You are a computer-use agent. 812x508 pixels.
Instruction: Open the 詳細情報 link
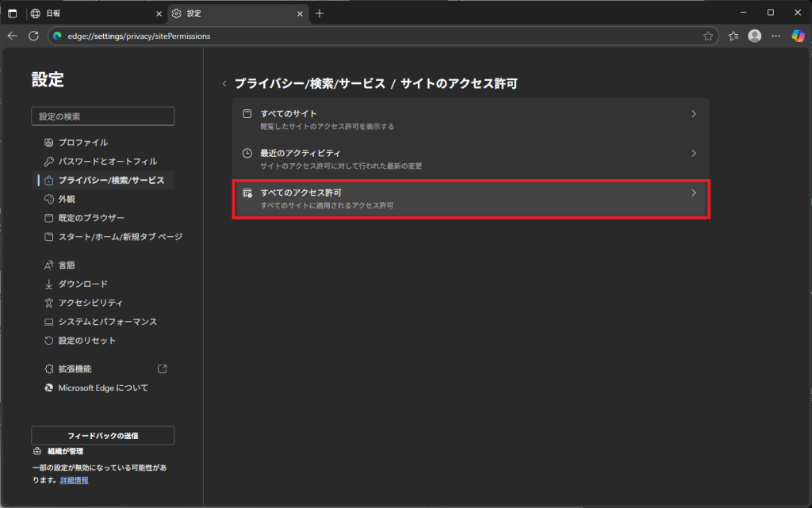(x=75, y=480)
